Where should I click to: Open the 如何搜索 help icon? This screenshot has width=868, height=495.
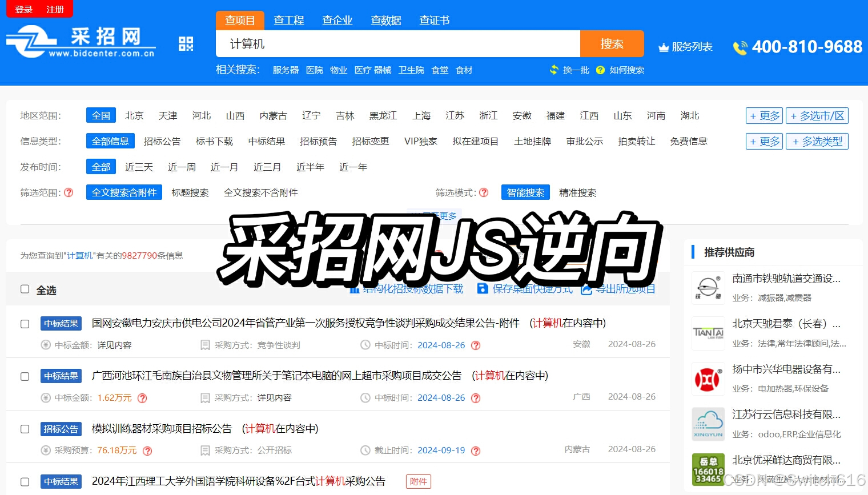(x=600, y=70)
